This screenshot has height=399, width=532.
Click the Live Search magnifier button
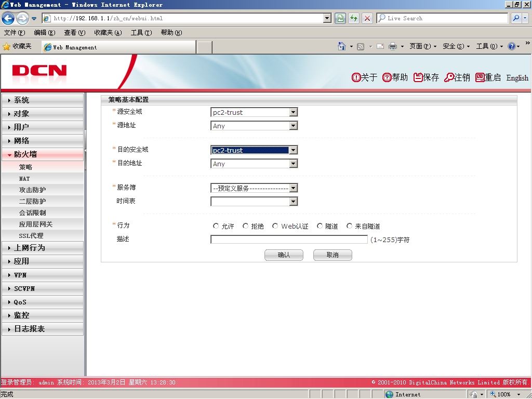tap(516, 18)
